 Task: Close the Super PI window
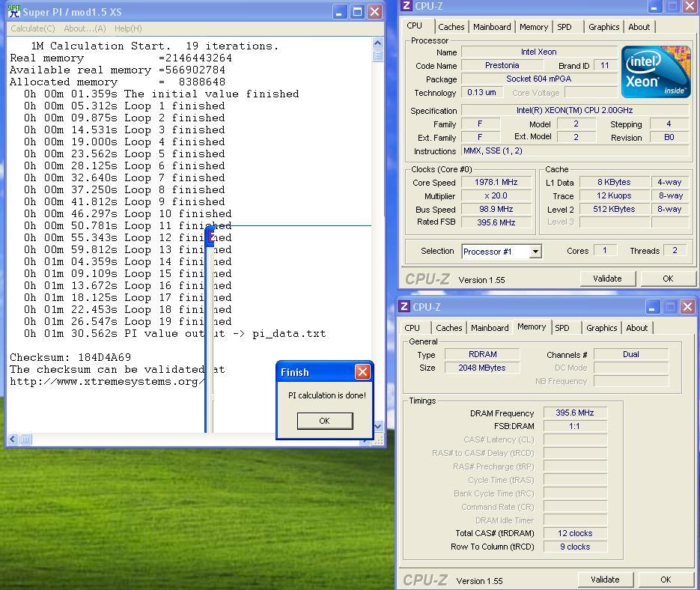375,12
